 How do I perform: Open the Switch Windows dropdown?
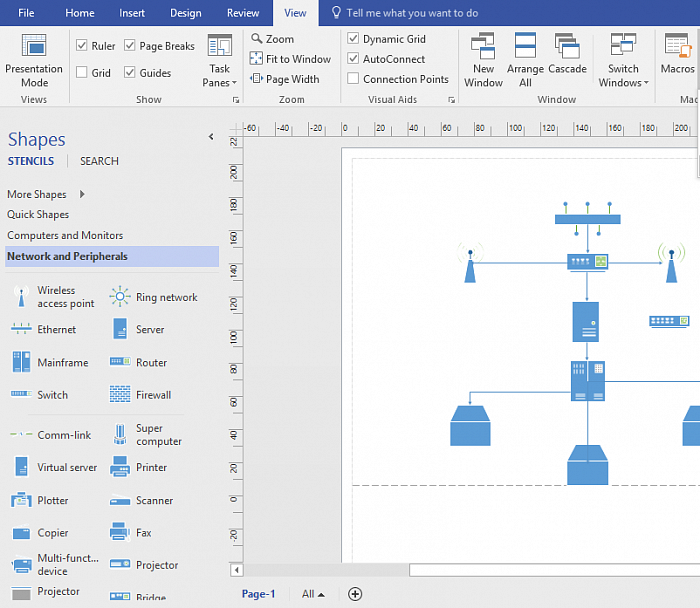point(623,61)
